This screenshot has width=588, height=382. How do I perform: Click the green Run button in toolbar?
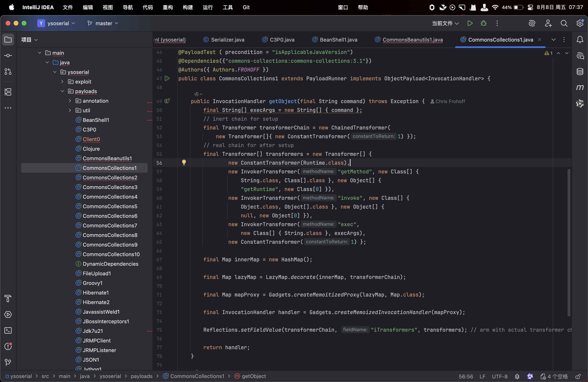pos(470,23)
